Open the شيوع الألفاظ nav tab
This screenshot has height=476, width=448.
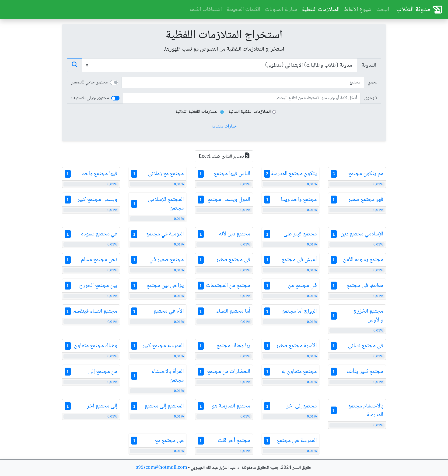pyautogui.click(x=358, y=9)
